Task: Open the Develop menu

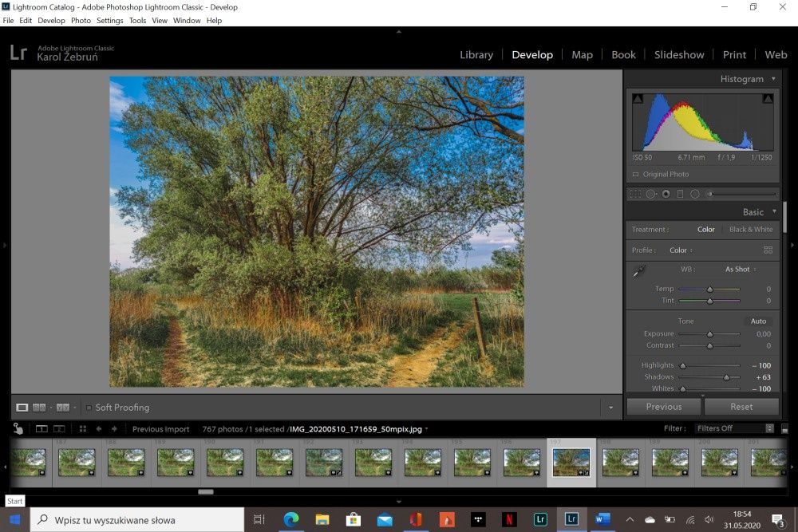Action: click(x=51, y=21)
